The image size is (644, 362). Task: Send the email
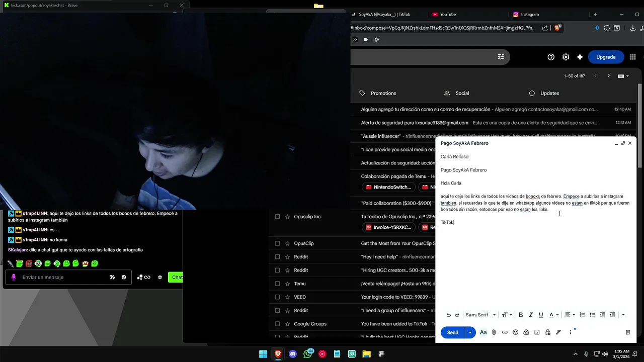[453, 332]
